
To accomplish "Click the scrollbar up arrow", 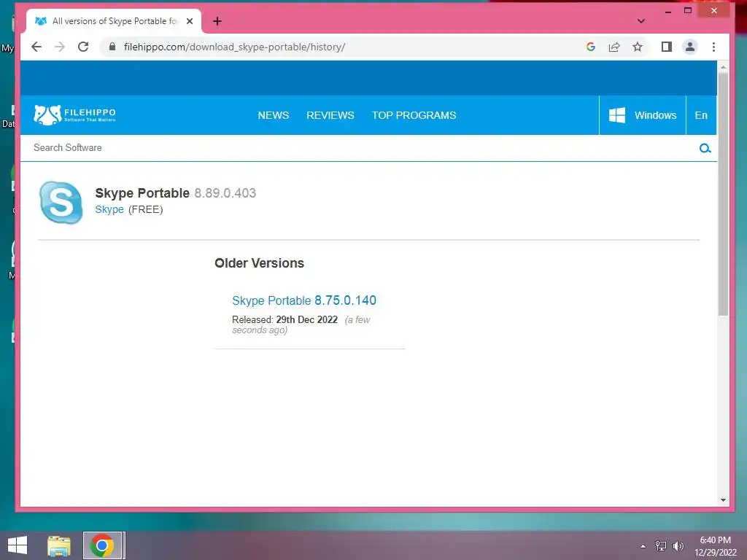I will tap(723, 67).
